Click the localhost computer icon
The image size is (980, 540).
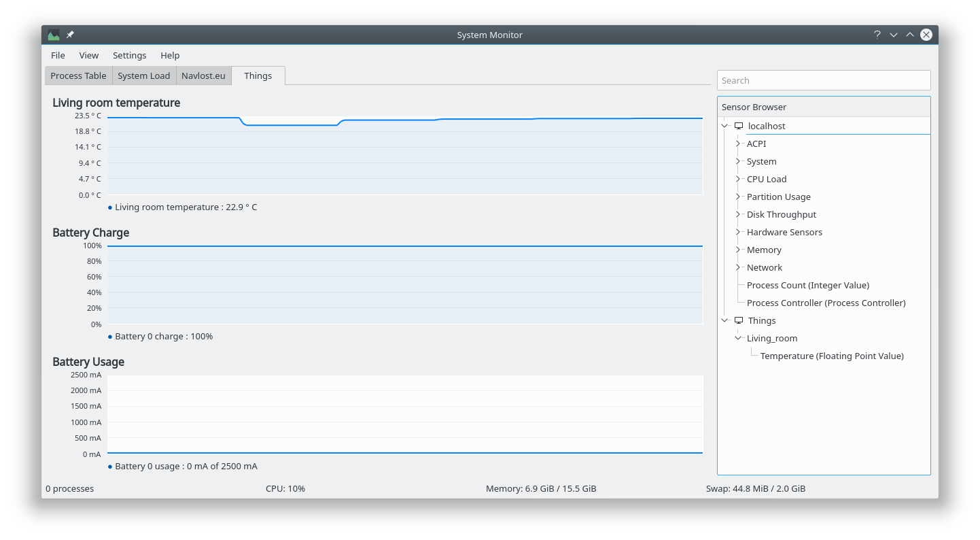tap(739, 126)
